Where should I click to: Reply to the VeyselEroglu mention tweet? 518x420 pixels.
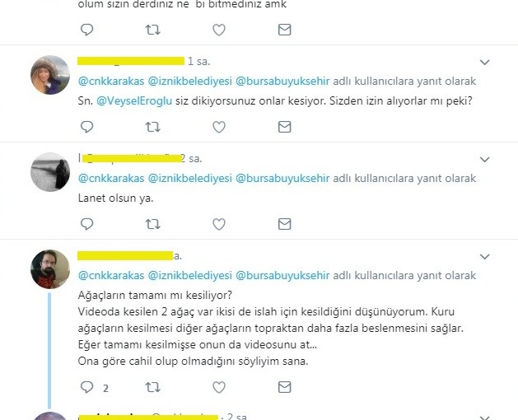click(87, 127)
